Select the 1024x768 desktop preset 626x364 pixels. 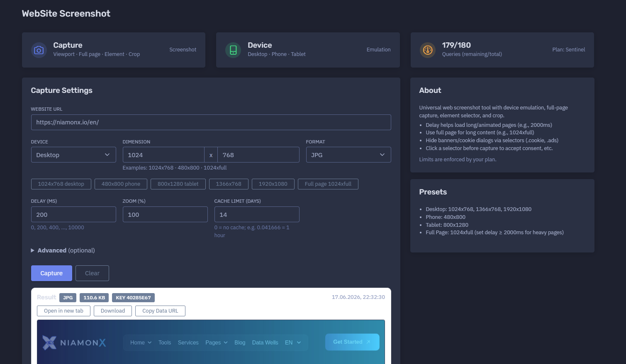click(x=61, y=184)
